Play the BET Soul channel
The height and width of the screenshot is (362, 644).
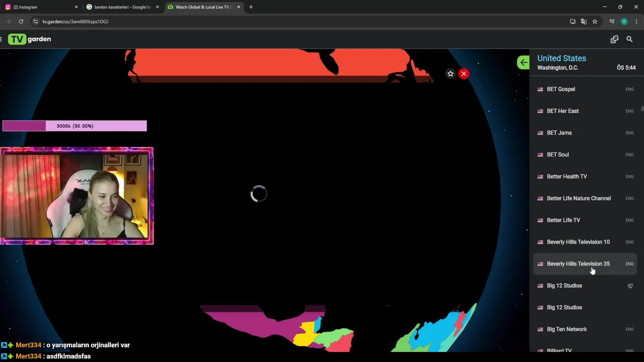585,155
